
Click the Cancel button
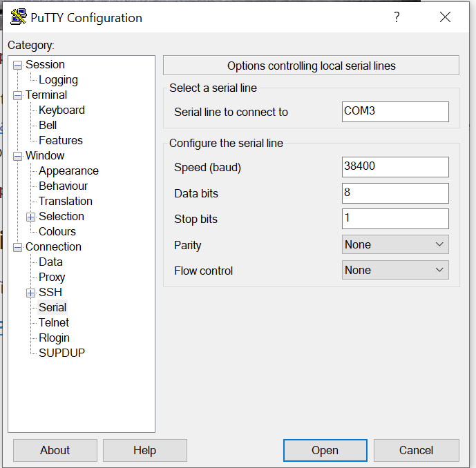click(x=416, y=451)
